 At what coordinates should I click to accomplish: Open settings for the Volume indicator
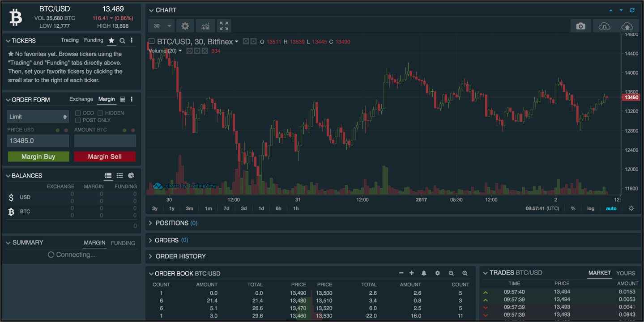pyautogui.click(x=197, y=51)
